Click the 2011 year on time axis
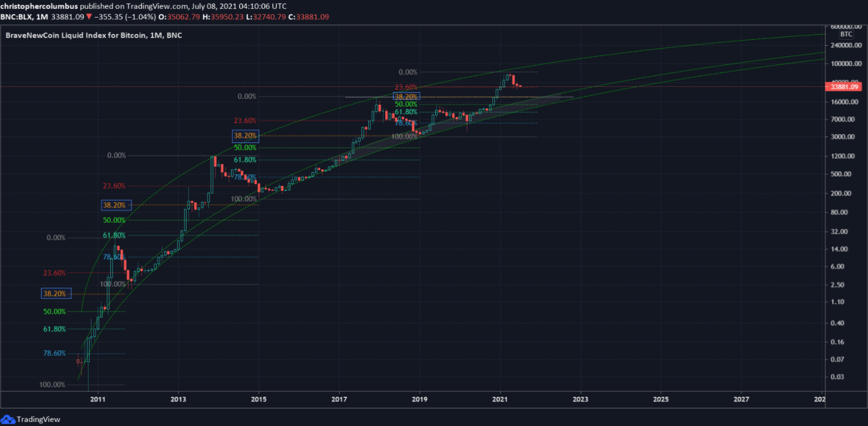The height and width of the screenshot is (426, 868). (x=98, y=399)
